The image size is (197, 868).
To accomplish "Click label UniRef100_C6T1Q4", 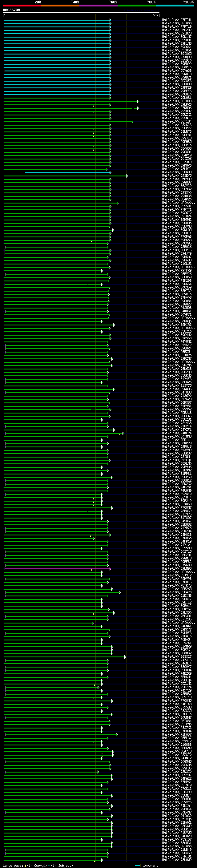I will [177, 122].
